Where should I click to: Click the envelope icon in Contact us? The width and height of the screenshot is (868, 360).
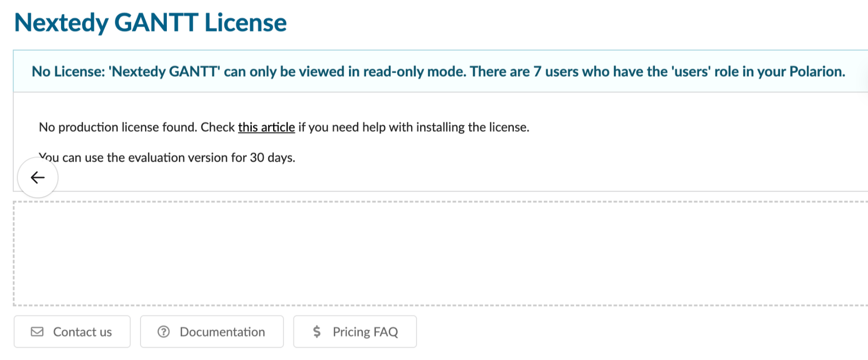[x=37, y=332]
